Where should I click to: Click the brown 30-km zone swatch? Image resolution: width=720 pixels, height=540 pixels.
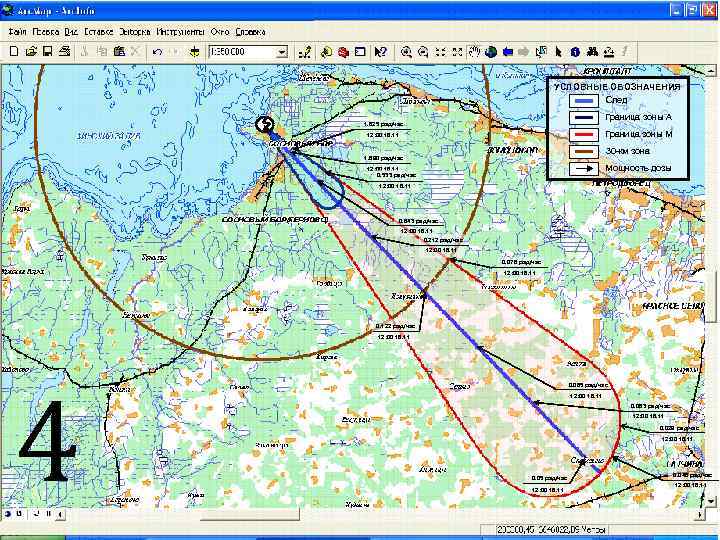[584, 152]
